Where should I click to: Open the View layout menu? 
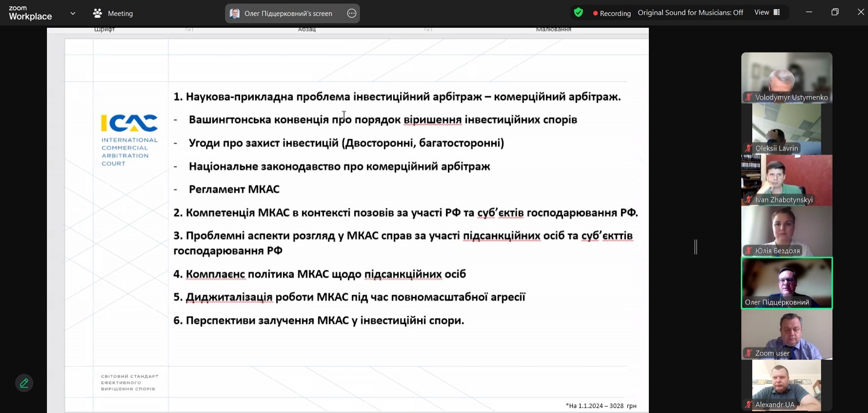[x=768, y=12]
